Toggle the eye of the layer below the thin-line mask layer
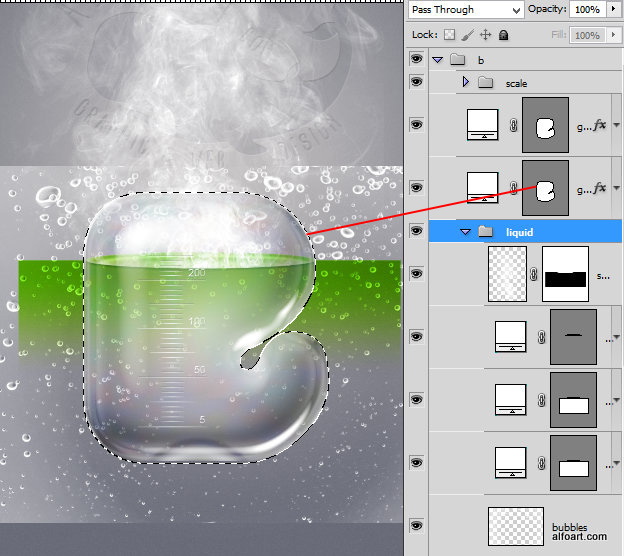624x556 pixels. click(416, 400)
